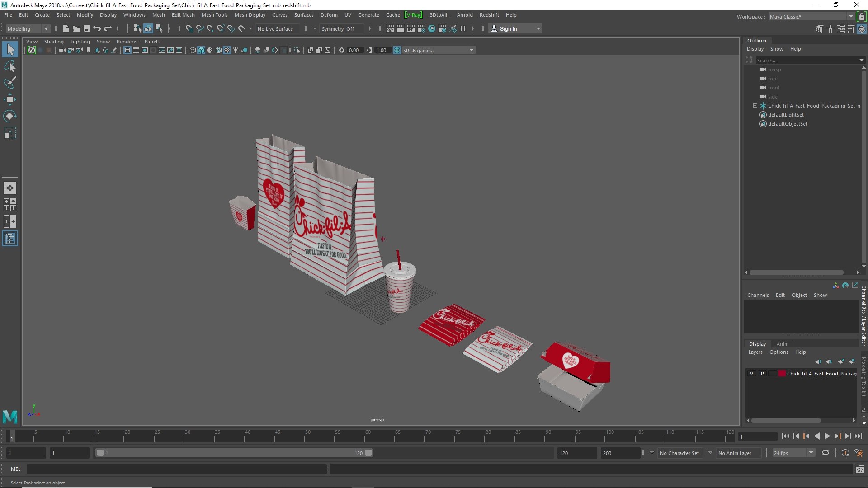The image size is (868, 488).
Task: Select defaultLightSet in the Outliner
Action: (786, 115)
